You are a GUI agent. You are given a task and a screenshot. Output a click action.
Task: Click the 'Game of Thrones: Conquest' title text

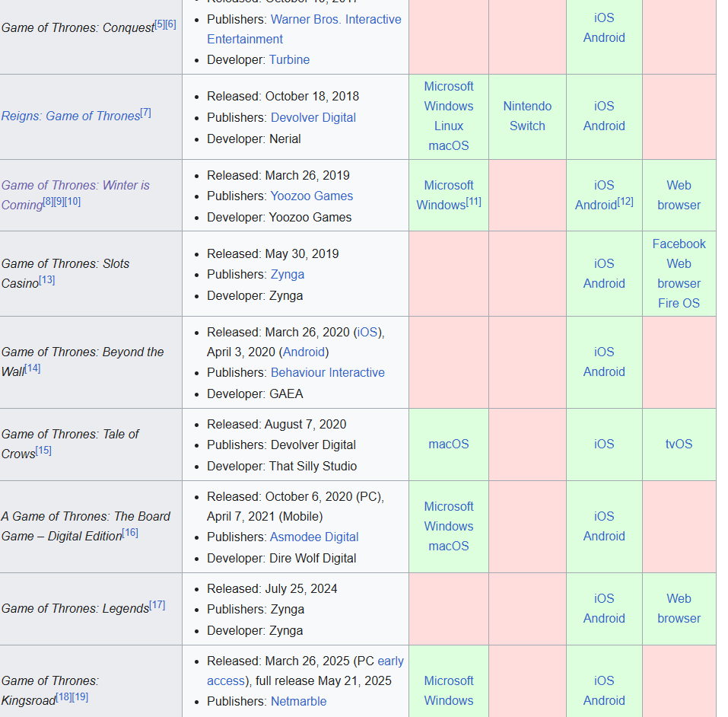pos(78,27)
